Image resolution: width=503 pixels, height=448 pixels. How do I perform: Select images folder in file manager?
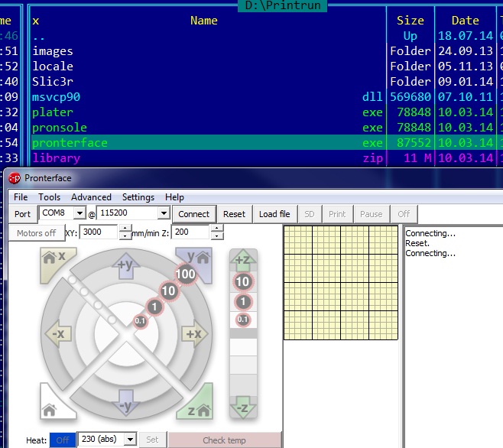[209, 50]
